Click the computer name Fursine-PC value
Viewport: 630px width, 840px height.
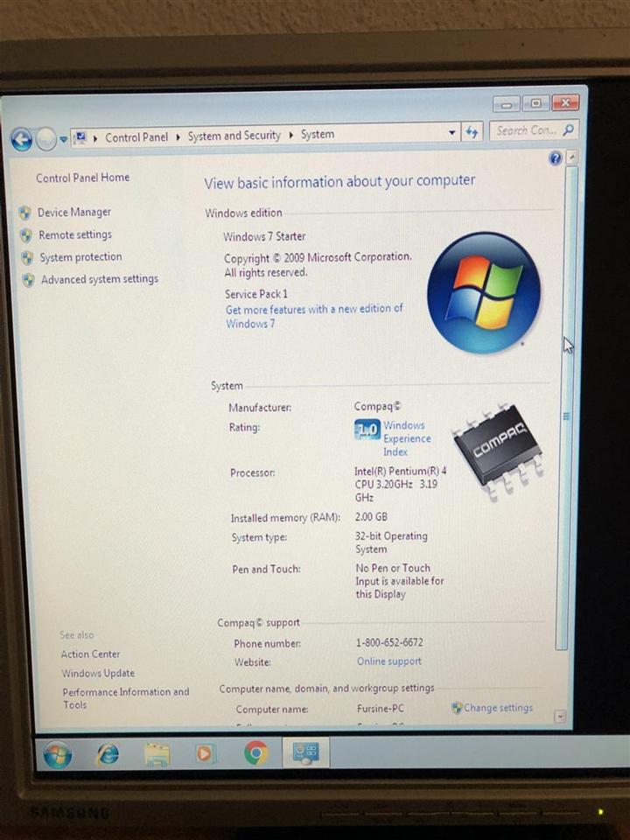381,708
